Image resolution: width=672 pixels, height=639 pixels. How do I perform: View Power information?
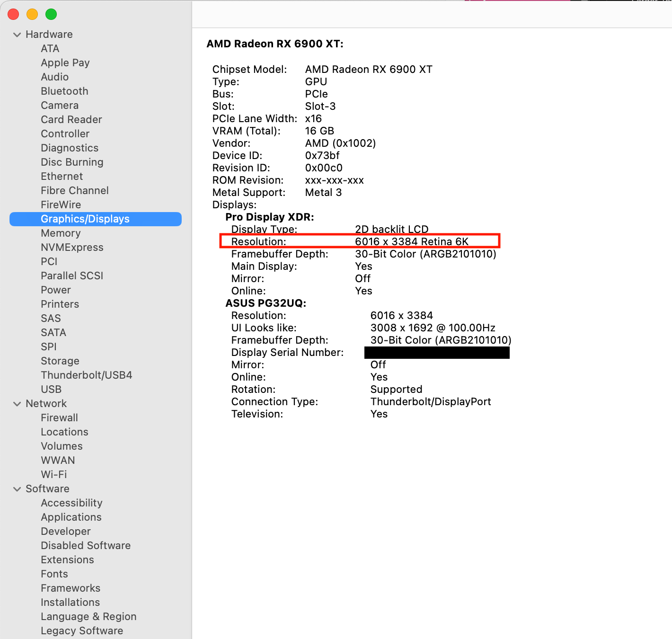pos(55,290)
